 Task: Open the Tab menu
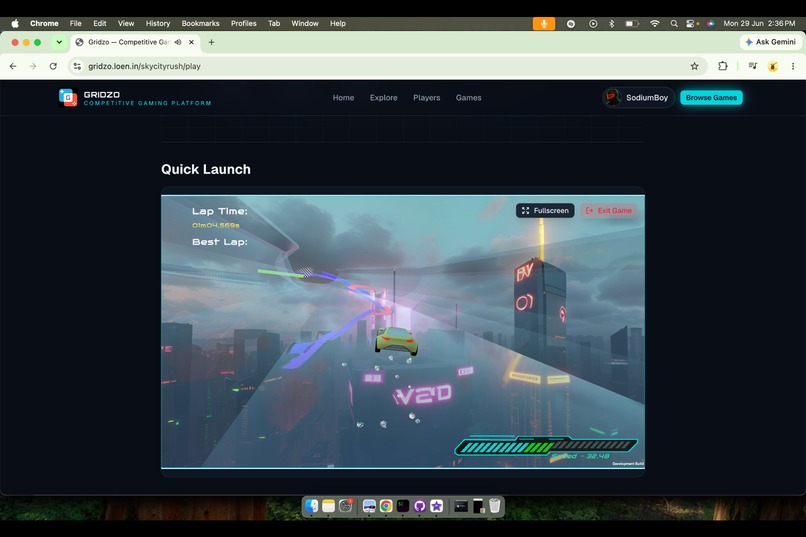274,23
